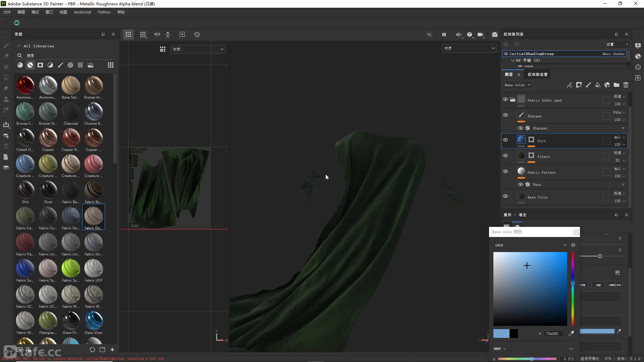Add effect using the magic wand icon
This screenshot has height=362, width=644.
tap(569, 85)
